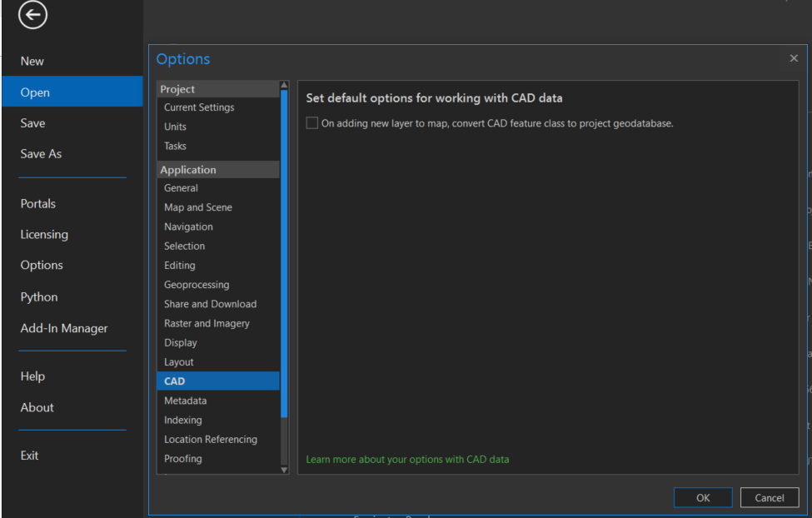Select Units under Project section
The image size is (812, 518).
[x=175, y=127]
